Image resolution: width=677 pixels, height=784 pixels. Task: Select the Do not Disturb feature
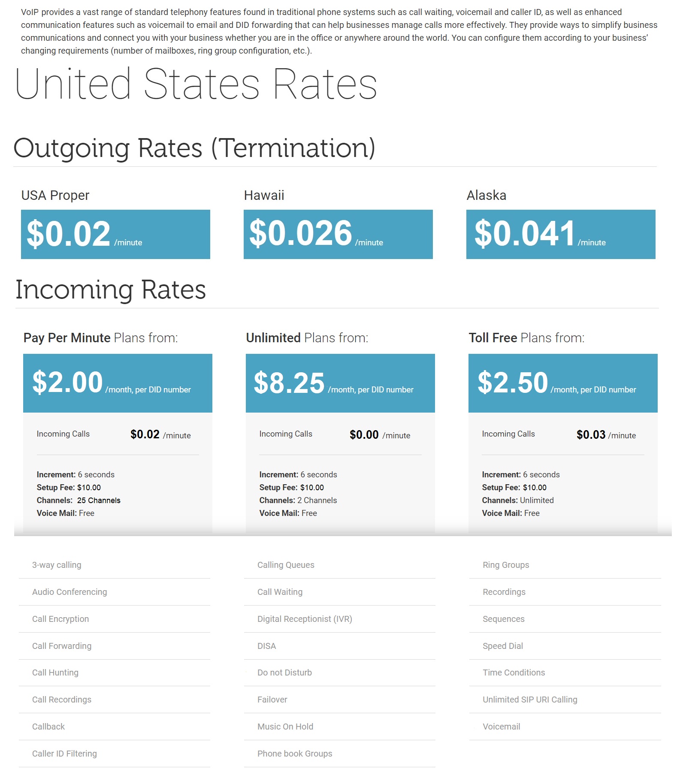284,672
